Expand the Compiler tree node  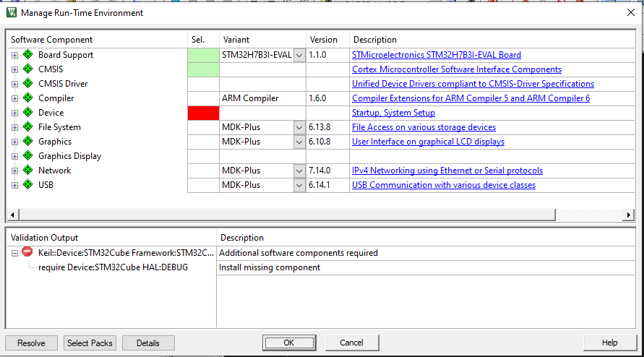(x=14, y=98)
